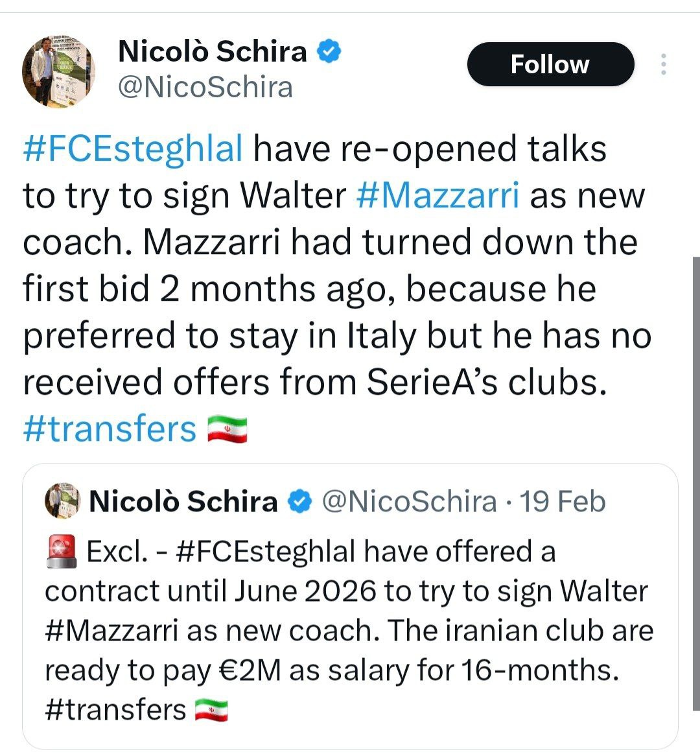Click the 19 Feb date on the quoted tweet
The height and width of the screenshot is (754, 700).
point(563,502)
